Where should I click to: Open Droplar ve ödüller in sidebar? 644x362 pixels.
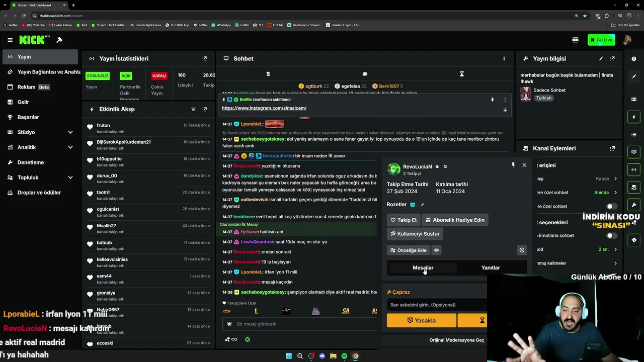click(40, 193)
